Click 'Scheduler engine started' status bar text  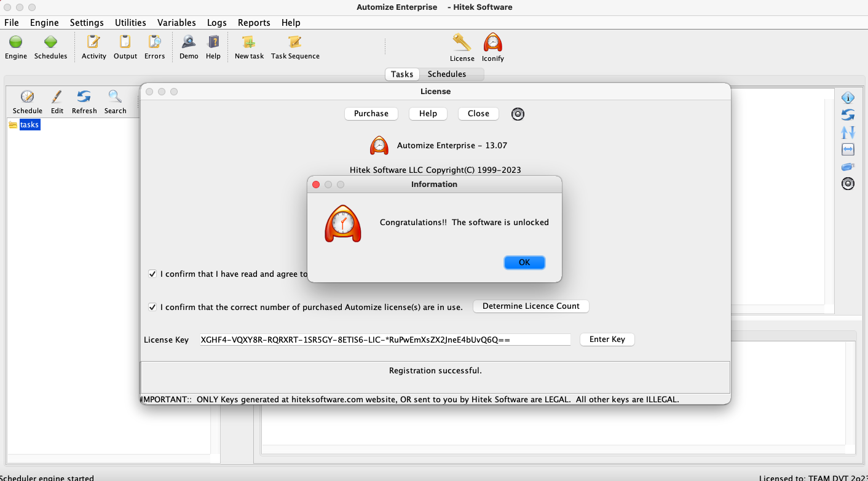[47, 477]
